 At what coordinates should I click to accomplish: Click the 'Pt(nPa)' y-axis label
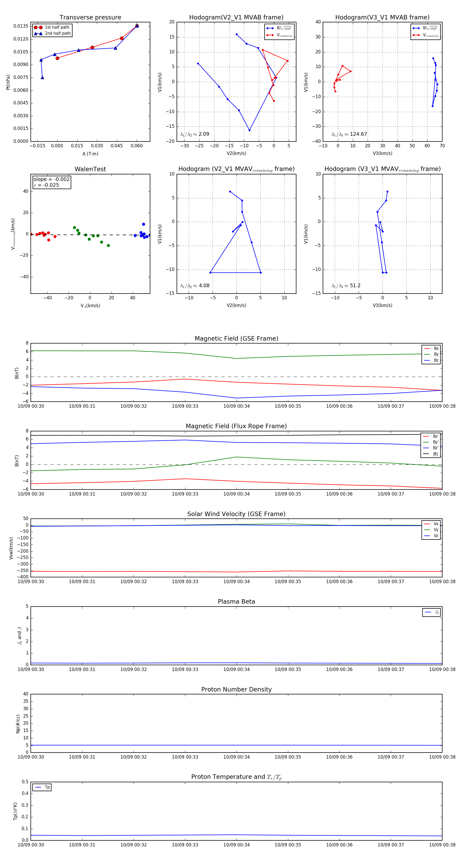8,82
